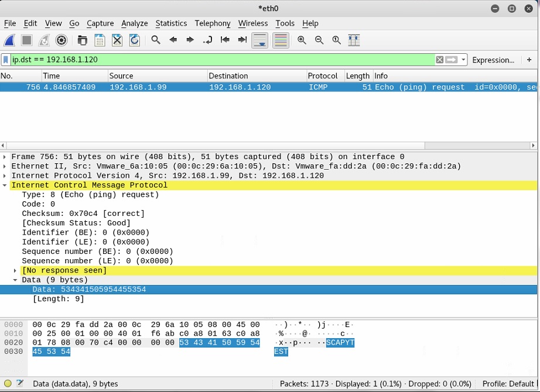The width and height of the screenshot is (540, 392).
Task: Zoom in on the packet list text
Action: [302, 40]
